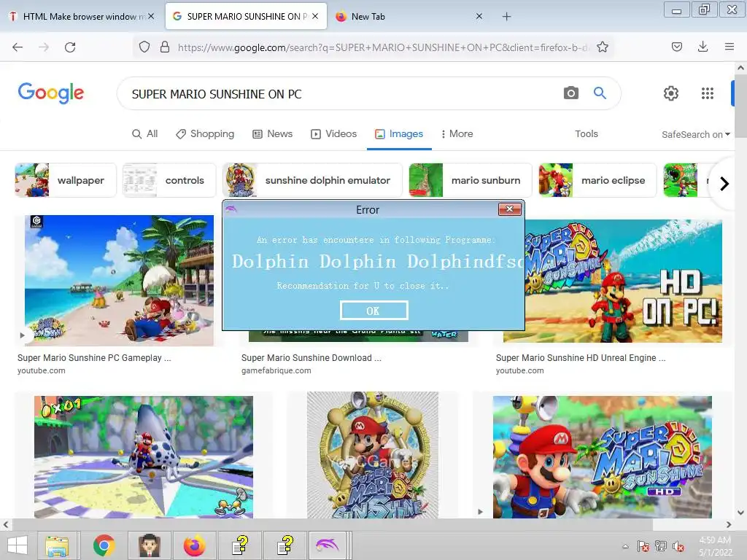Go back with the browser back arrow
Viewport: 747px width, 560px height.
click(18, 47)
